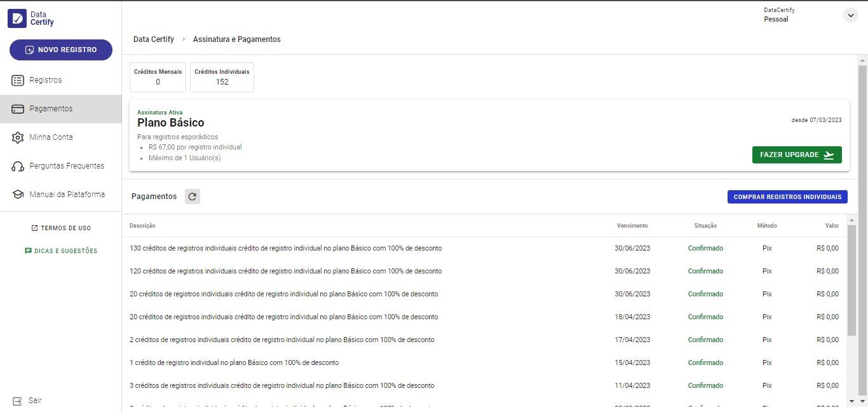Click the Sair logout icon
868x414 pixels.
click(x=17, y=401)
